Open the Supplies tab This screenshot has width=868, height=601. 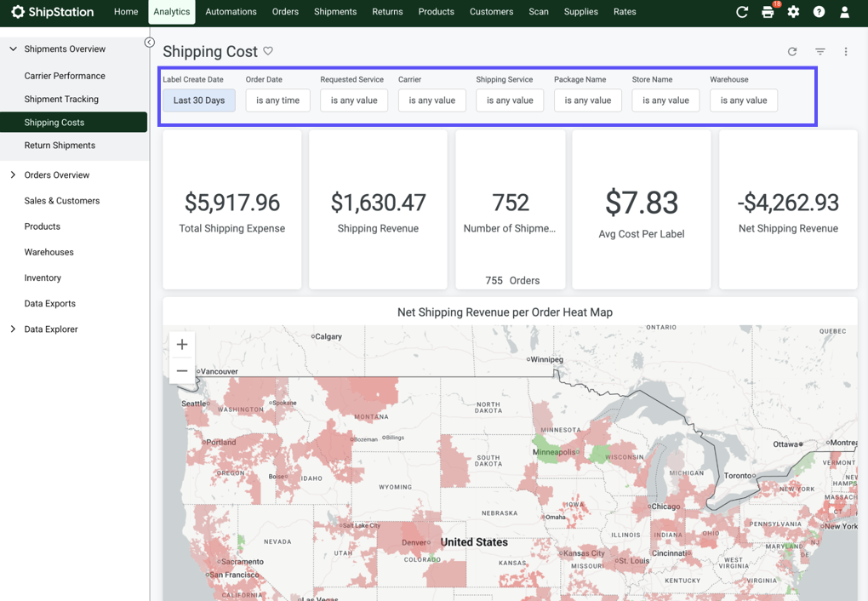click(580, 12)
